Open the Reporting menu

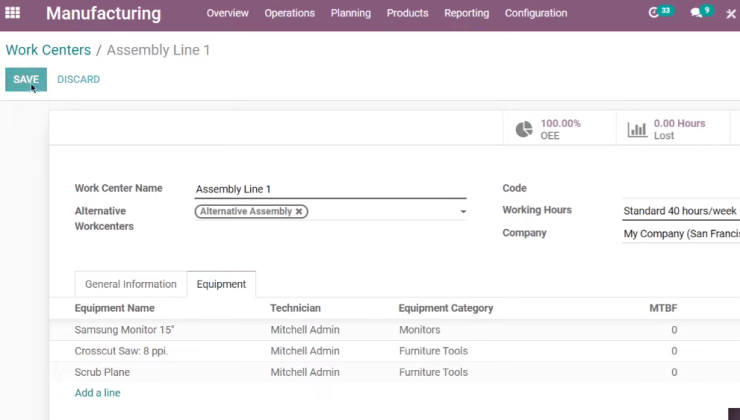pyautogui.click(x=466, y=13)
